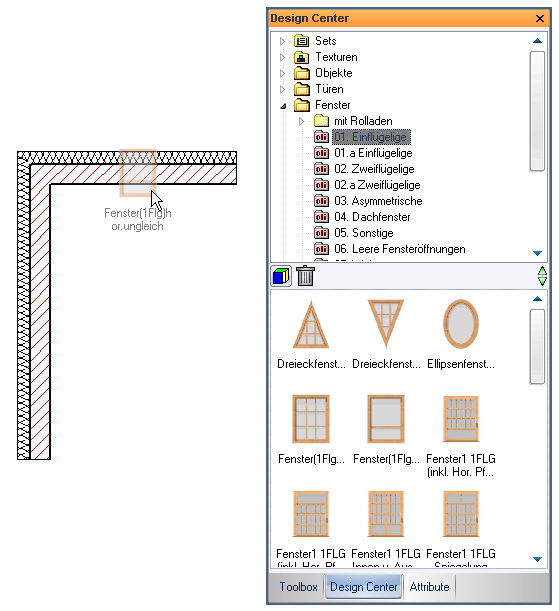Click the green up-down panel resize arrows
This screenshot has height=611, width=559.
point(542,276)
